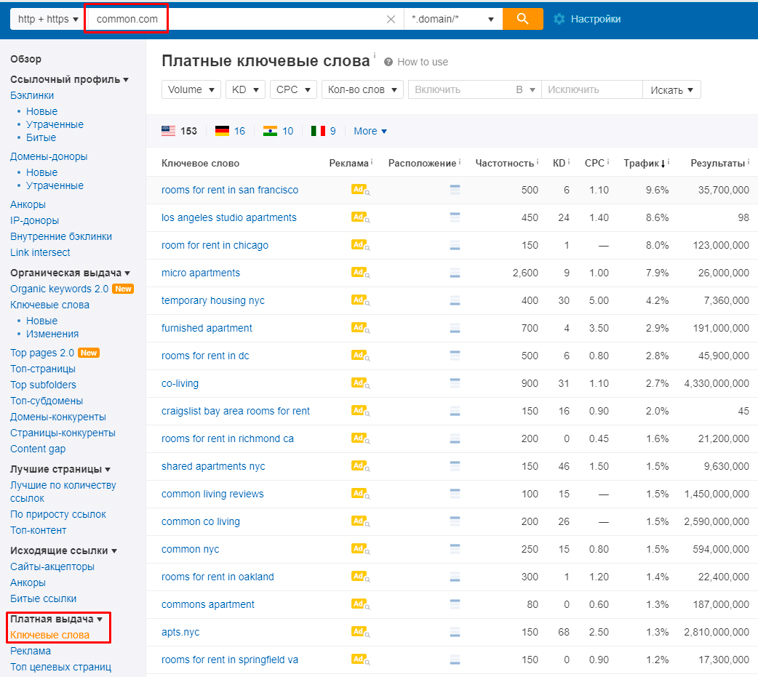The image size is (758, 677).
Task: Click the How to use question mark icon
Action: (388, 62)
